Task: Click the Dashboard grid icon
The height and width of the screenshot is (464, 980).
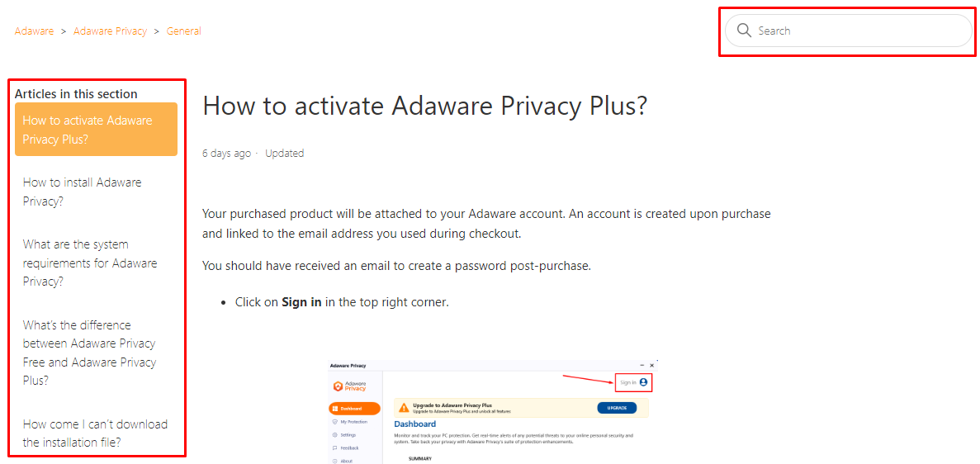Action: coord(336,409)
